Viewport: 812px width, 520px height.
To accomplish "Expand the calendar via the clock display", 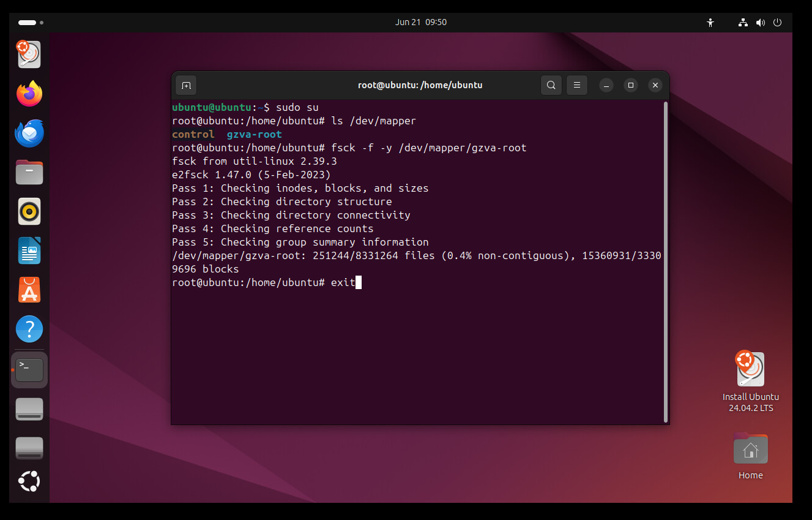I will [421, 22].
